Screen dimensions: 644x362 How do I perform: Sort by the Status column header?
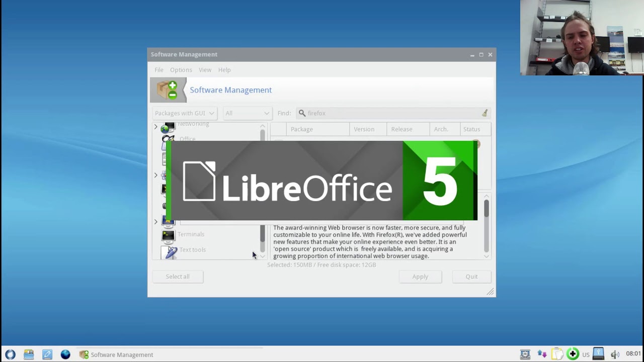tap(474, 129)
